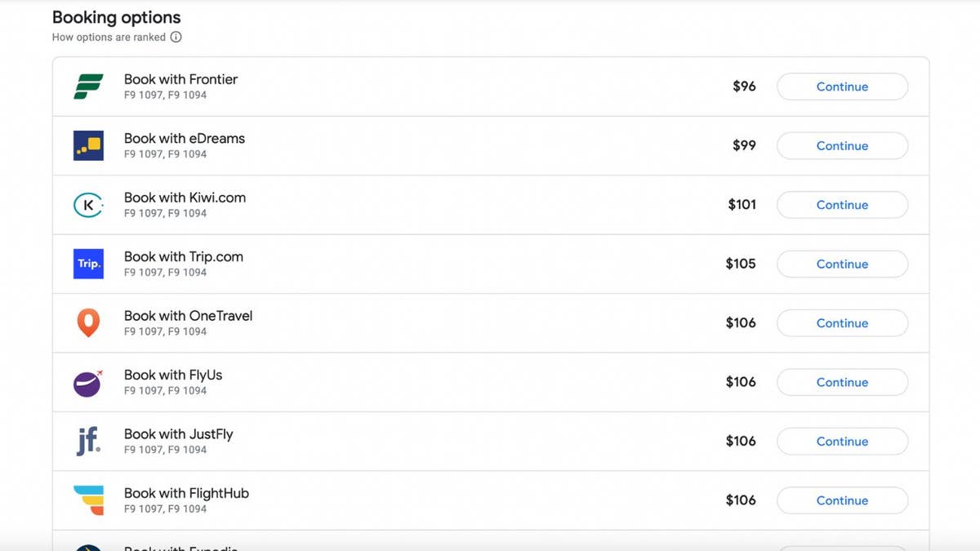Continue booking with Frontier for $96
Screen dimensions: 980x551
point(842,87)
